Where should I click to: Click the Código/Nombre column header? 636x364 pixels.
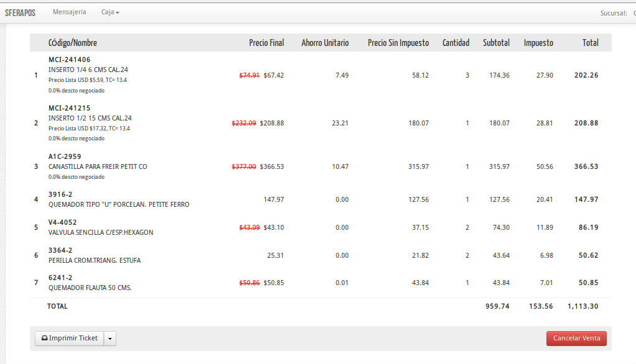click(73, 43)
